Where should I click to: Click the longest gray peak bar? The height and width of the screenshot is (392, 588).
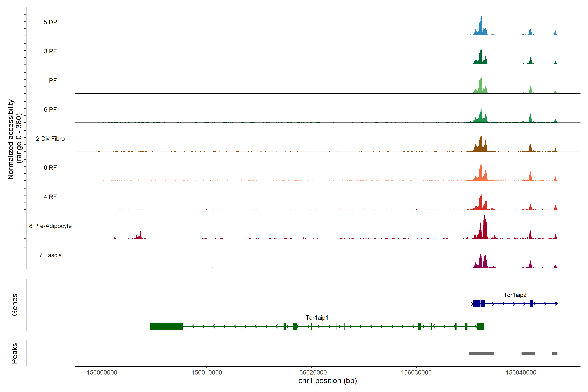pyautogui.click(x=481, y=353)
